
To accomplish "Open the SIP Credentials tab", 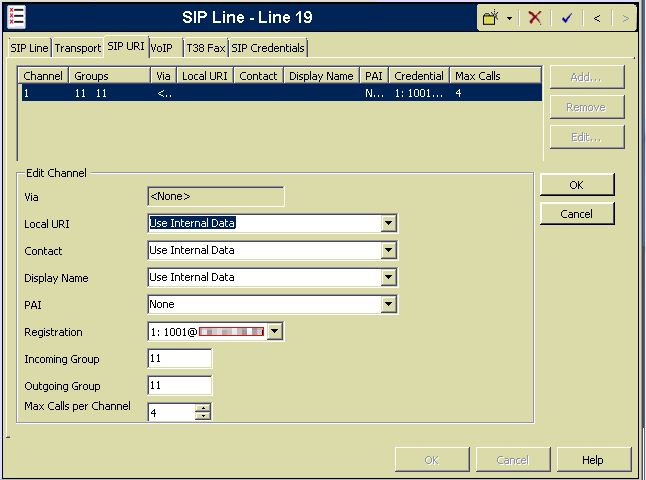I will [x=268, y=48].
